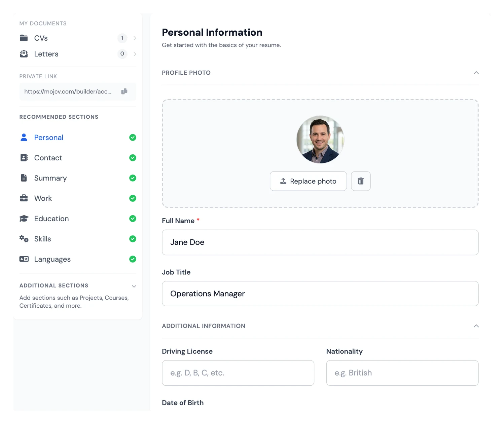Click the green checkmark beside Languages
Viewport: 504px width, 424px height.
133,259
